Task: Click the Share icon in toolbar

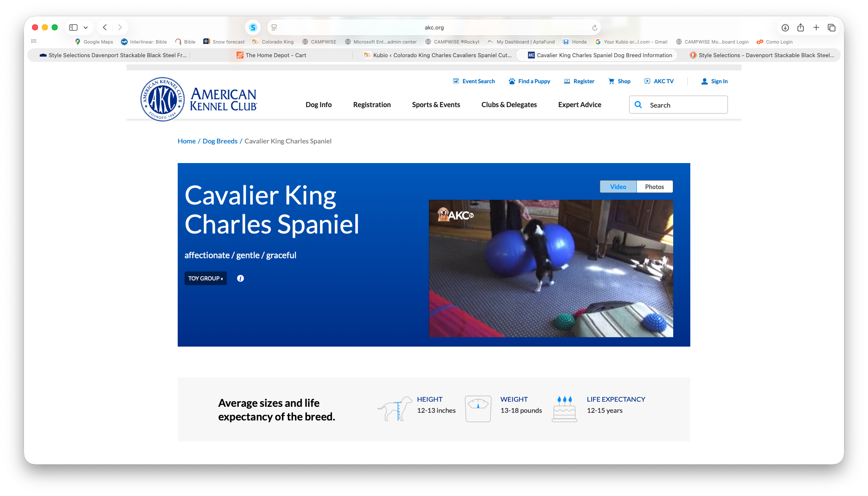Action: click(801, 28)
